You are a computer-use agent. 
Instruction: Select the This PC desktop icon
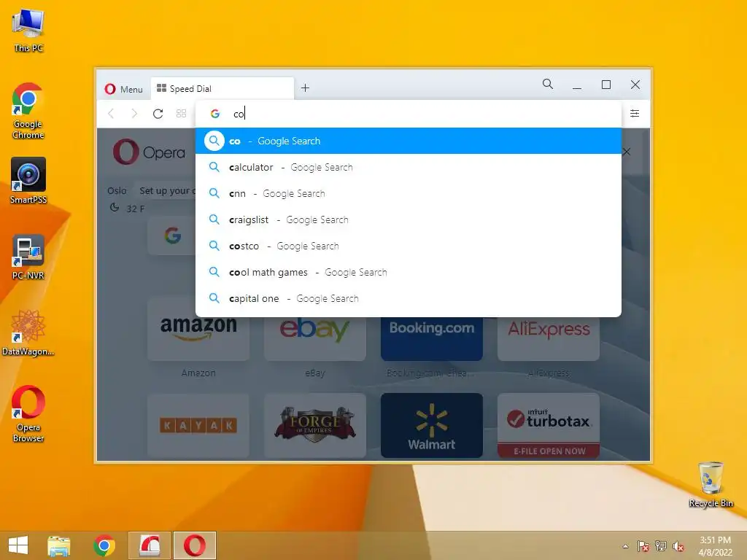click(x=28, y=31)
